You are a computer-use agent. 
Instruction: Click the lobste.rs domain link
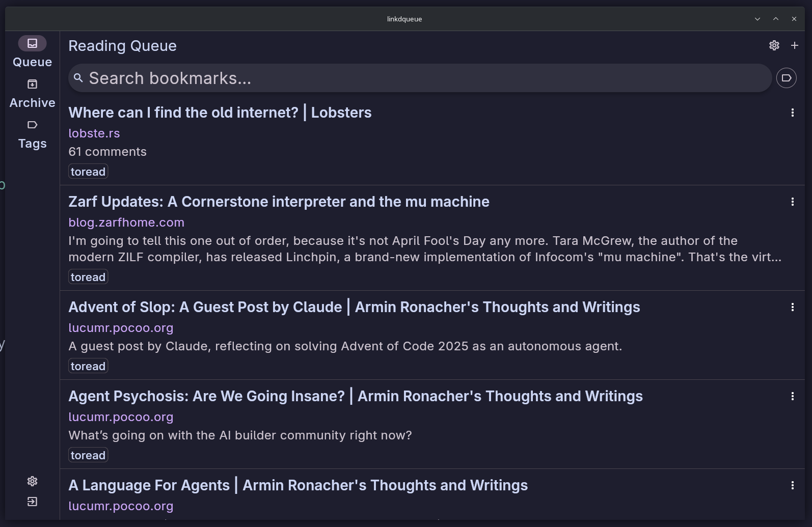[x=94, y=133]
